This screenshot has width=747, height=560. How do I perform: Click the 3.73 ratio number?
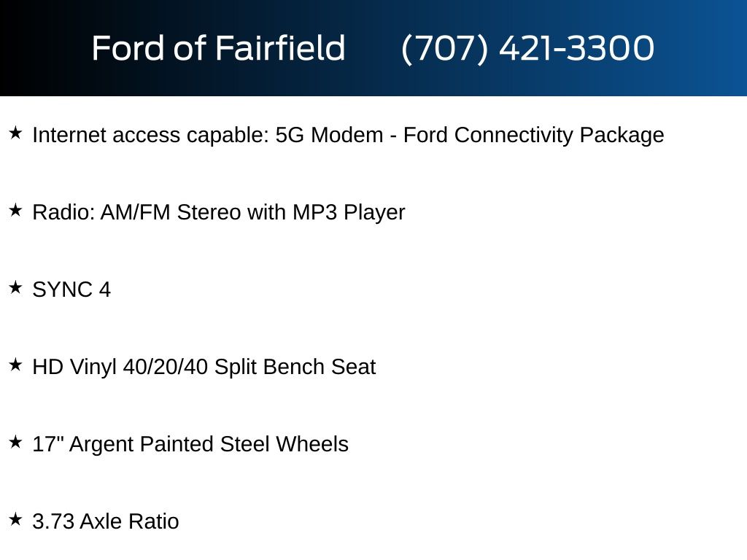[x=53, y=522]
